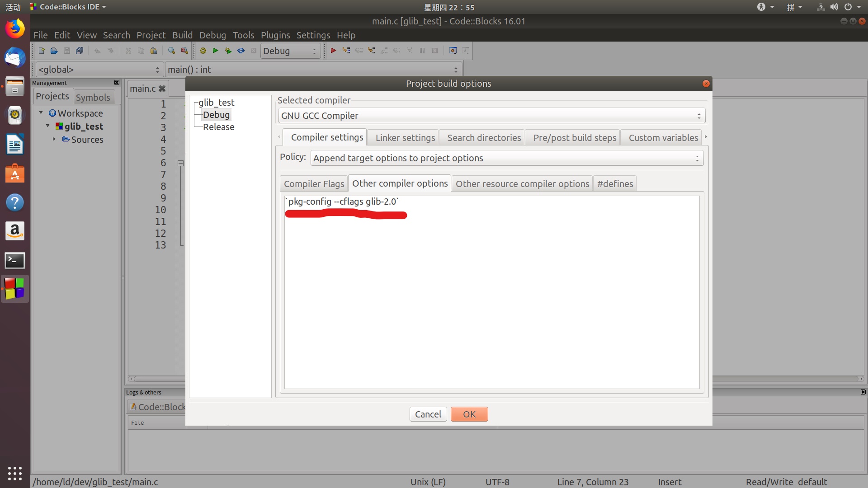Click the Rebuild icon with blue arrows

pyautogui.click(x=241, y=51)
